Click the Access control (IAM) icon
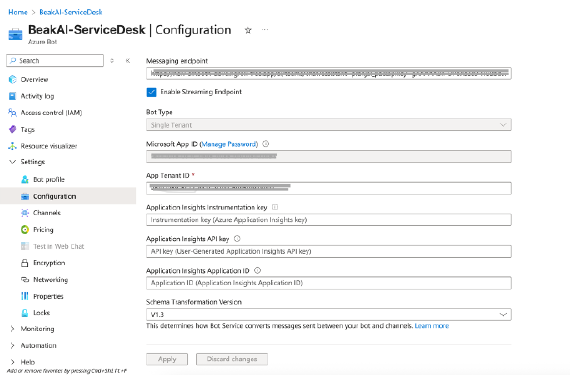This screenshot has height=377, width=570. click(12, 113)
